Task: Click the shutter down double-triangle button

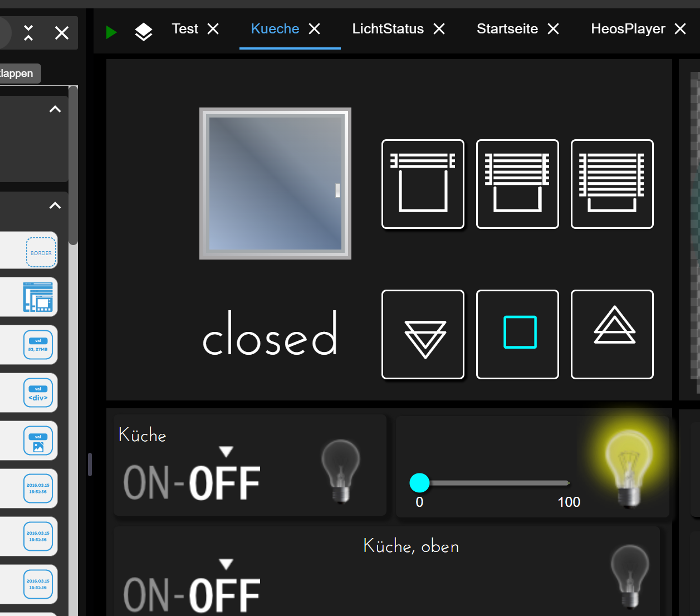Action: coord(423,335)
